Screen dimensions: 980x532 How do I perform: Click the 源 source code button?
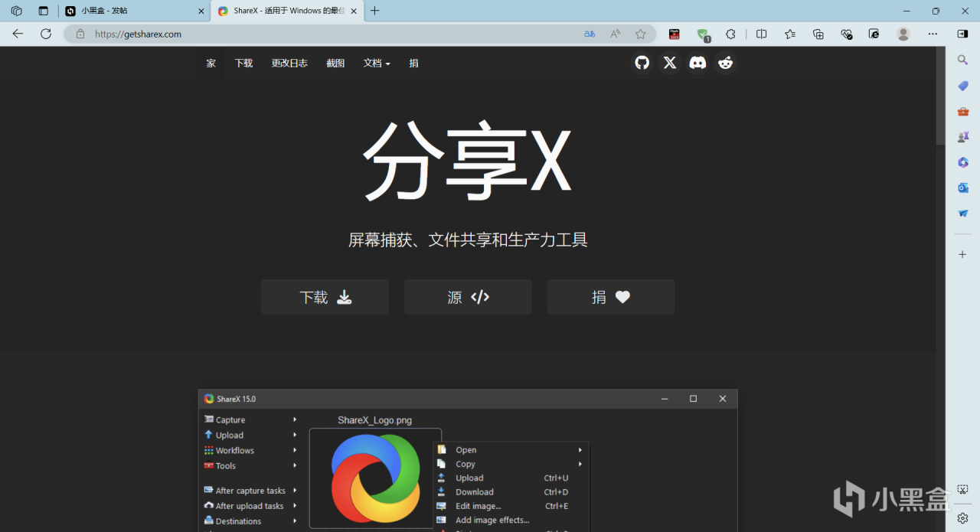click(468, 297)
